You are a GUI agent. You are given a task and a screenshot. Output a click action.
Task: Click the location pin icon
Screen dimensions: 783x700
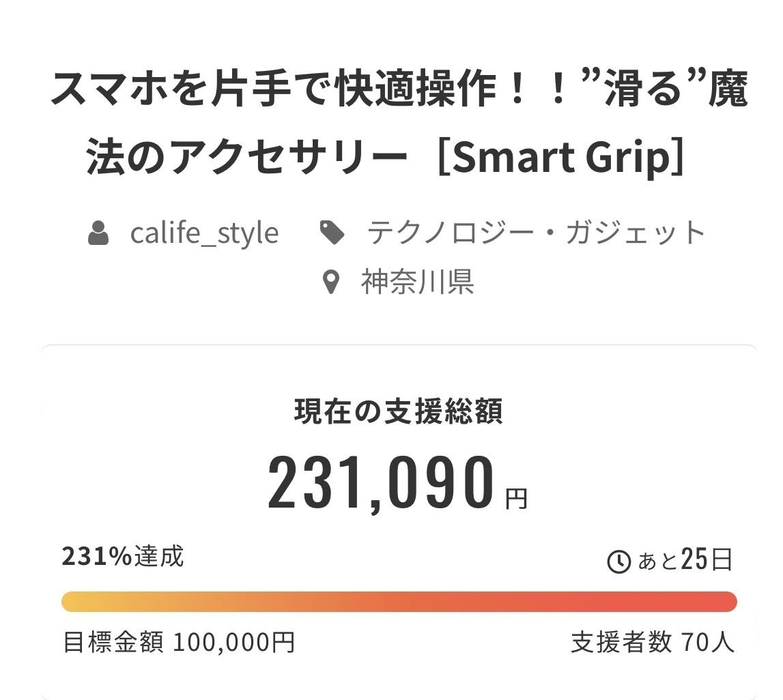(x=331, y=282)
